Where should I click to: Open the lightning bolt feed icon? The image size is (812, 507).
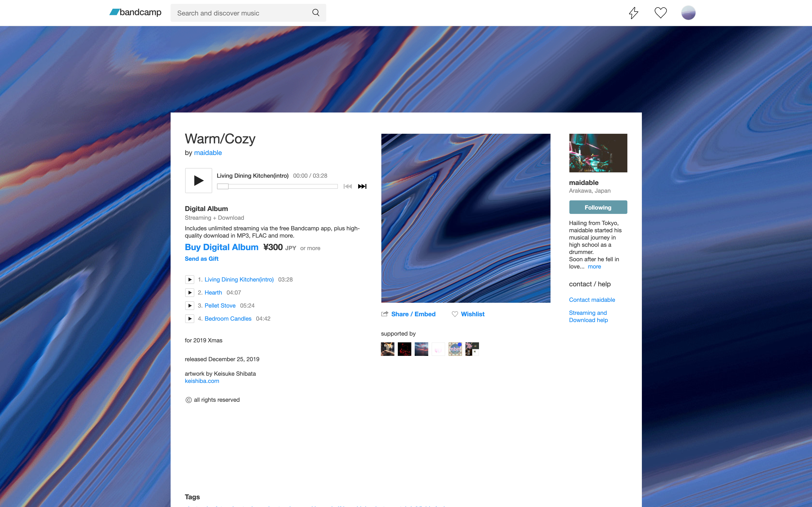(633, 13)
